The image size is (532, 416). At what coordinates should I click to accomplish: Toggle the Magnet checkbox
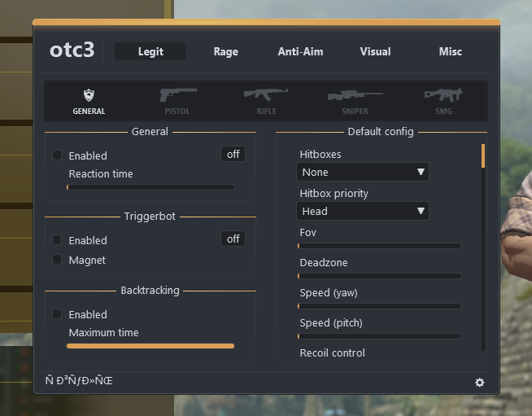pos(57,260)
